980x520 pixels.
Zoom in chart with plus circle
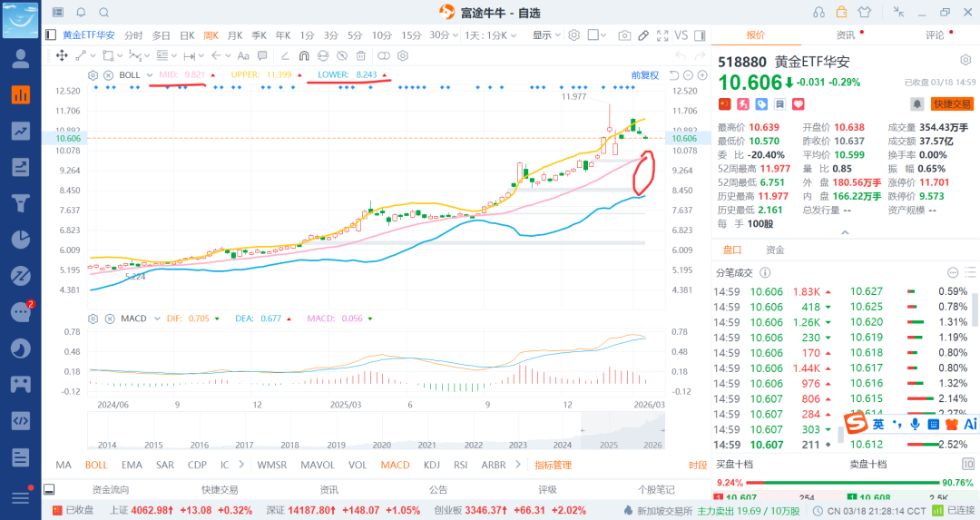(702, 75)
